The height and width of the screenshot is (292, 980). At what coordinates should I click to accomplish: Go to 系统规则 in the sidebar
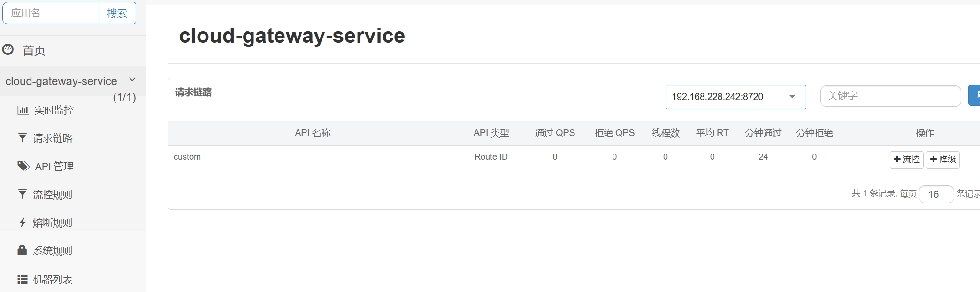click(x=53, y=251)
